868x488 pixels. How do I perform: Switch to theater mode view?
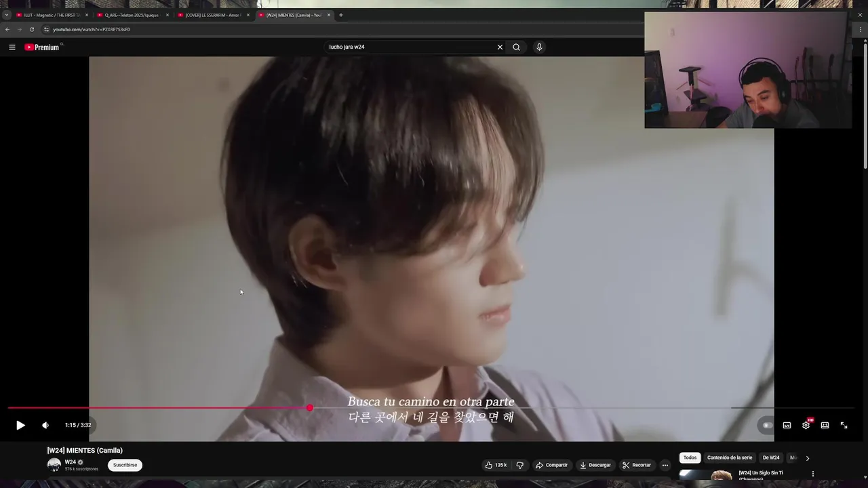pyautogui.click(x=825, y=425)
